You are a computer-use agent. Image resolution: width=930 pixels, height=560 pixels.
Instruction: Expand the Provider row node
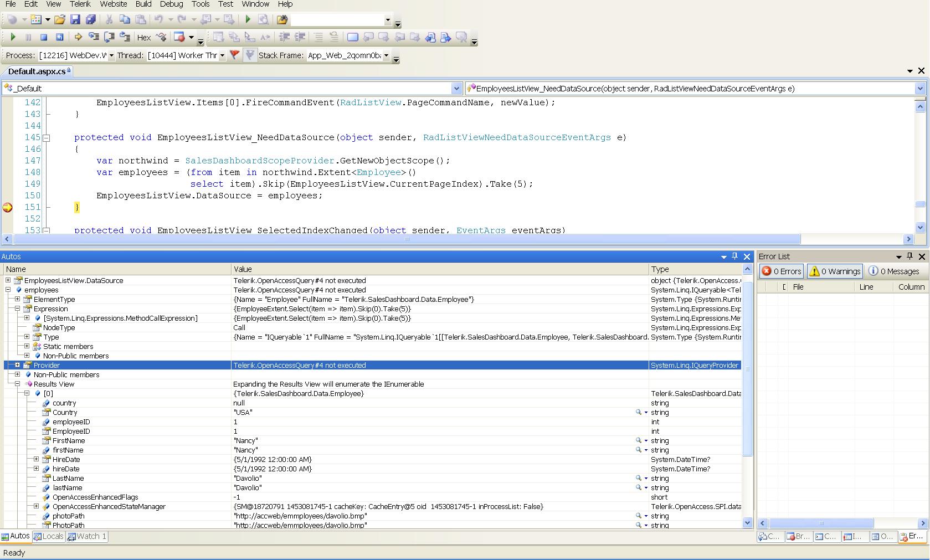(x=18, y=365)
